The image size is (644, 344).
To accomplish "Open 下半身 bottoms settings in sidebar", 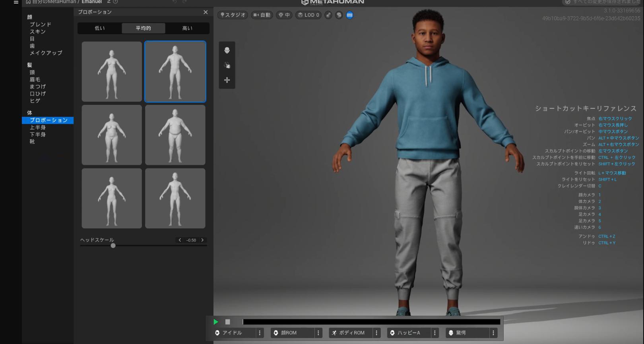I will pos(38,135).
